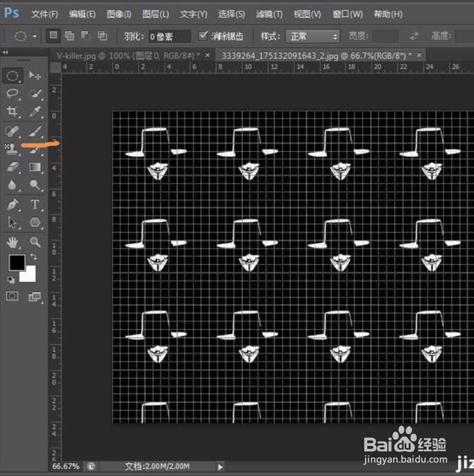Select the Pen tool
This screenshot has width=474, height=476.
pyautogui.click(x=12, y=204)
